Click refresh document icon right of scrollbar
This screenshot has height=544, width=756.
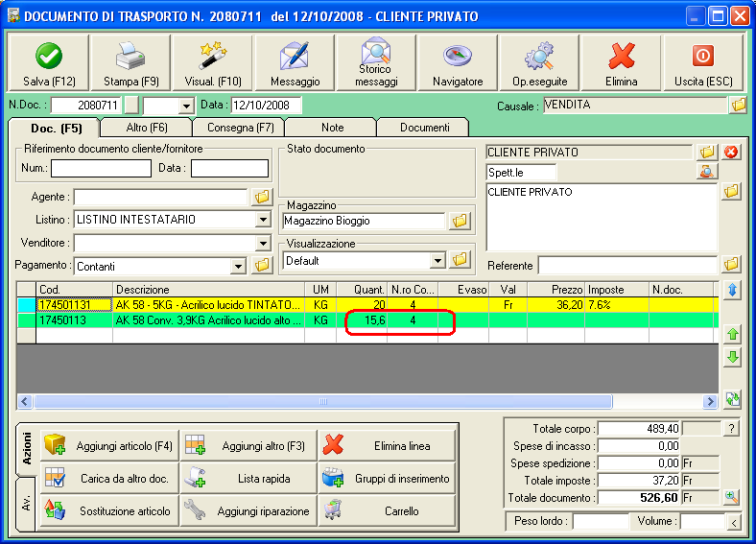[x=732, y=399]
